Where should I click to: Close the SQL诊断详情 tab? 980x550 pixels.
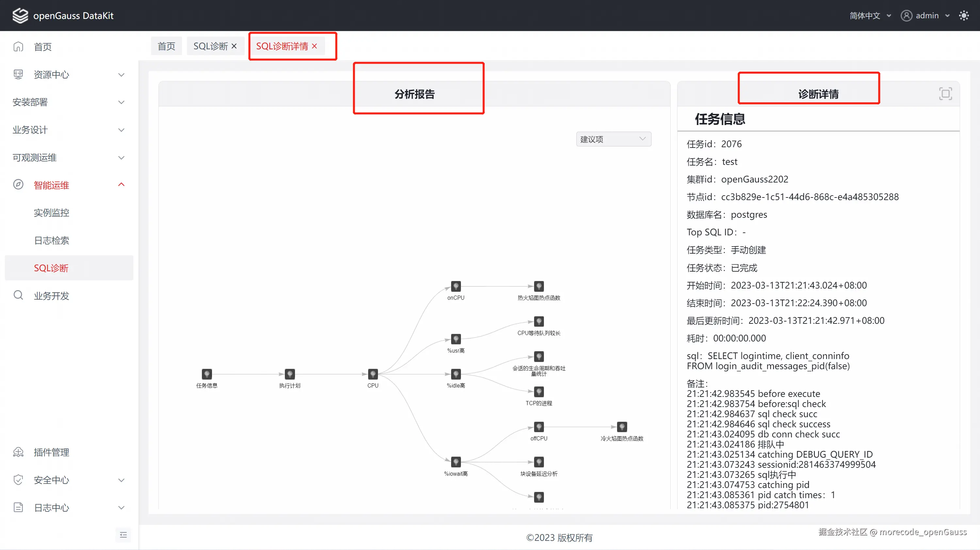[315, 46]
